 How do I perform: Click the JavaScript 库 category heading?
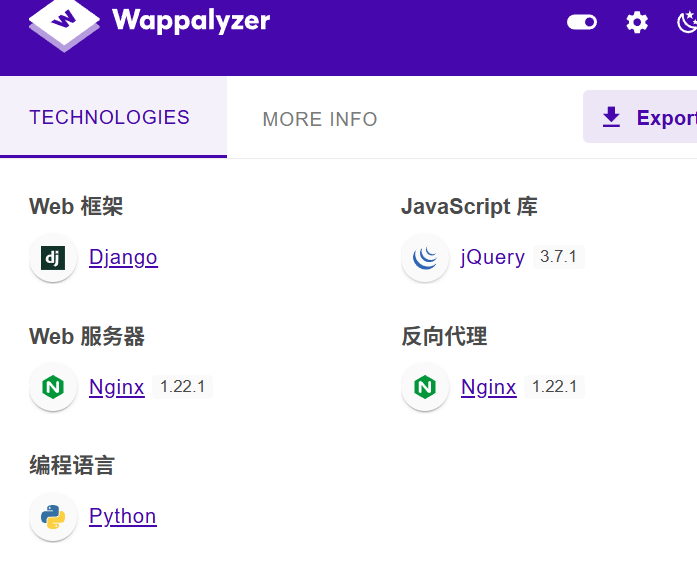click(469, 207)
